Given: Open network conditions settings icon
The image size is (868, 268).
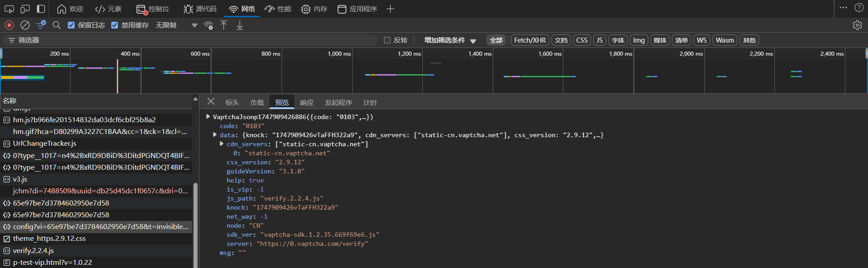Looking at the screenshot, I should (x=208, y=25).
